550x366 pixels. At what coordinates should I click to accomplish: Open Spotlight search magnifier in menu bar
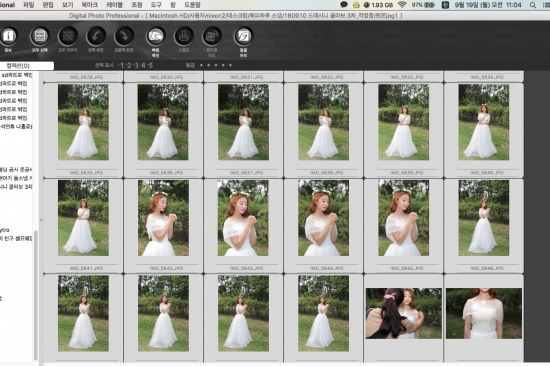pyautogui.click(x=533, y=5)
